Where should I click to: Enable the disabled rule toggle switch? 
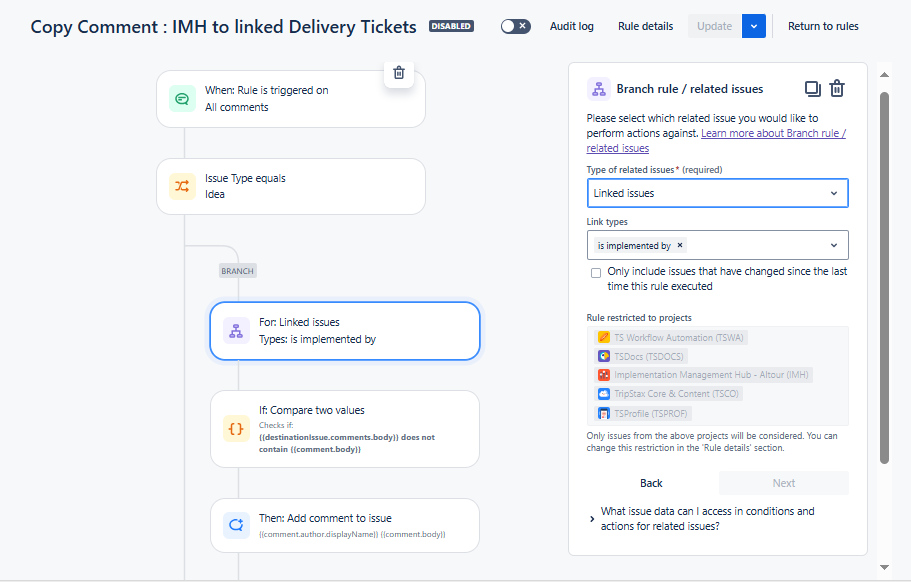tap(515, 26)
